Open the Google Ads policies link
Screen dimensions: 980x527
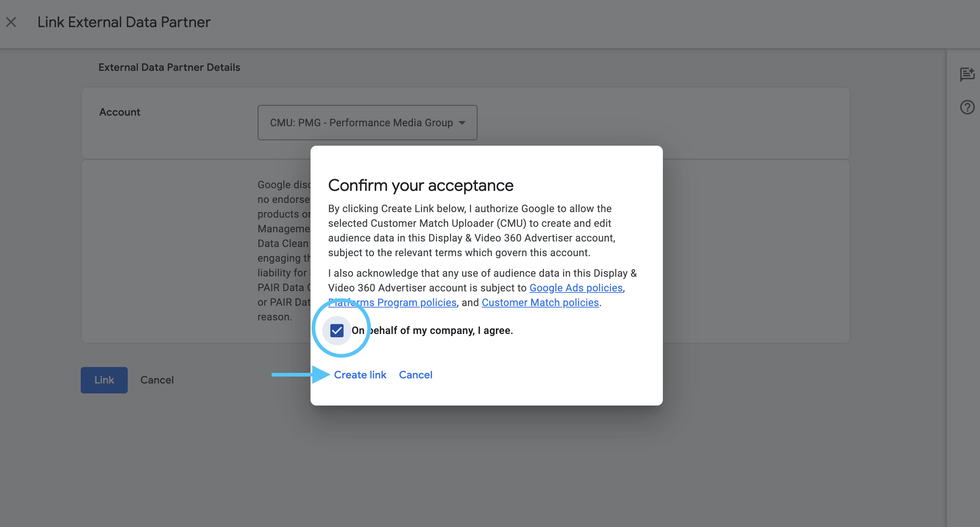(576, 288)
